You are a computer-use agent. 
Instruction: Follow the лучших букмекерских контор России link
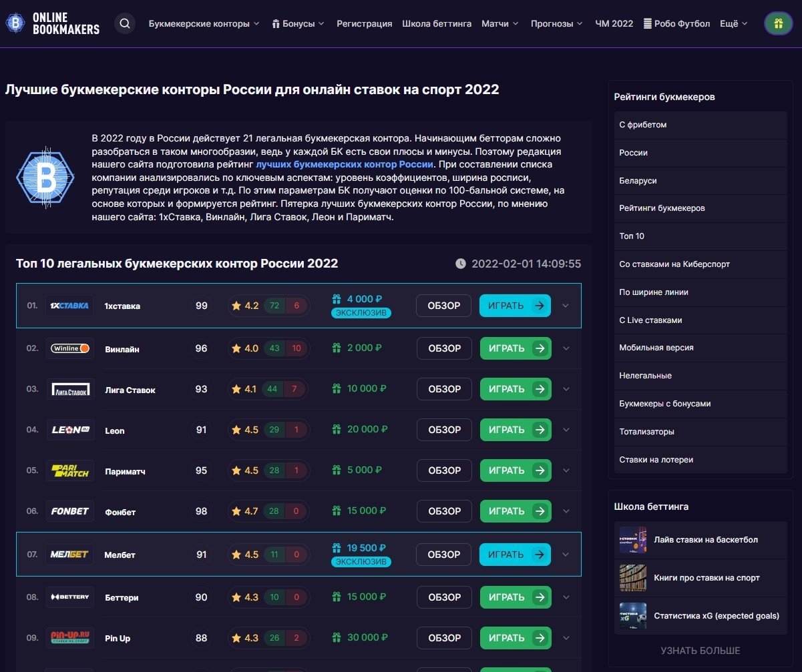click(345, 164)
